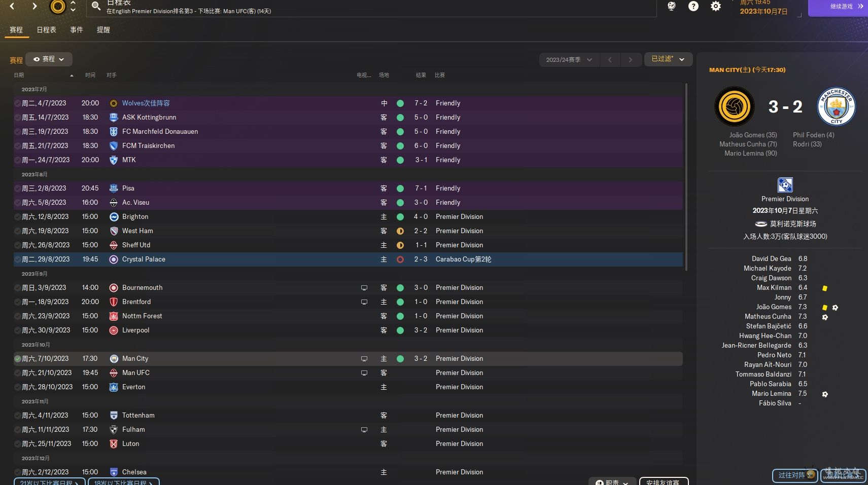Click player name Matheus Cunha in ratings list
Viewport: 868px width, 485px height.
(768, 316)
